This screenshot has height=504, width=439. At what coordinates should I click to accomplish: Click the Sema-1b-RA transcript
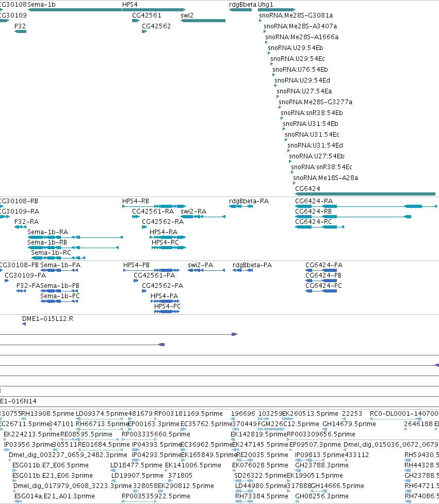(75, 237)
